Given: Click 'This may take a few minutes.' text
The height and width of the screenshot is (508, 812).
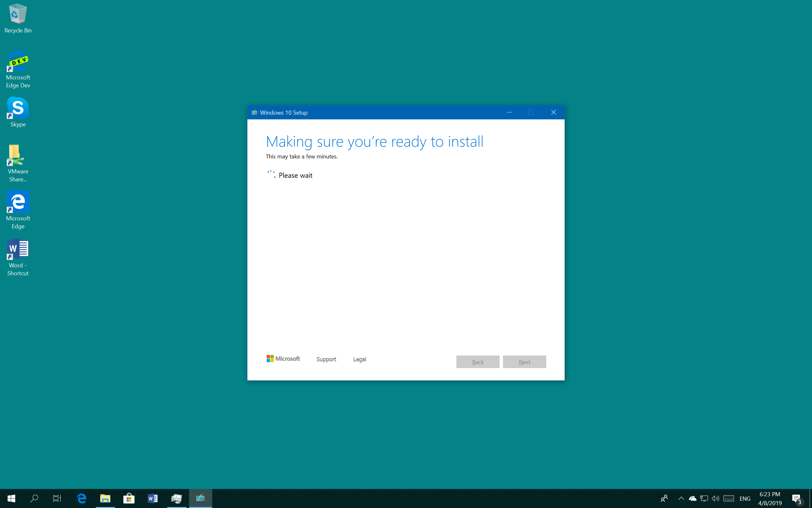Looking at the screenshot, I should pos(302,157).
